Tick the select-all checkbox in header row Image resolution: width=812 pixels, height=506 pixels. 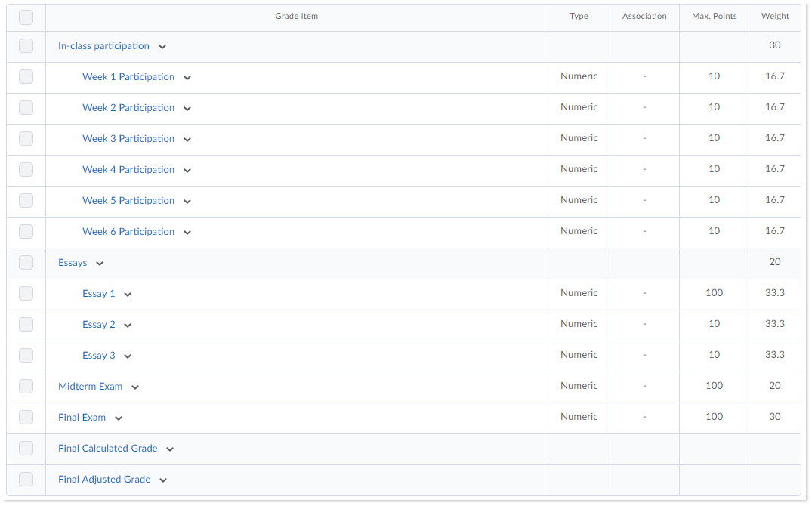pos(26,17)
